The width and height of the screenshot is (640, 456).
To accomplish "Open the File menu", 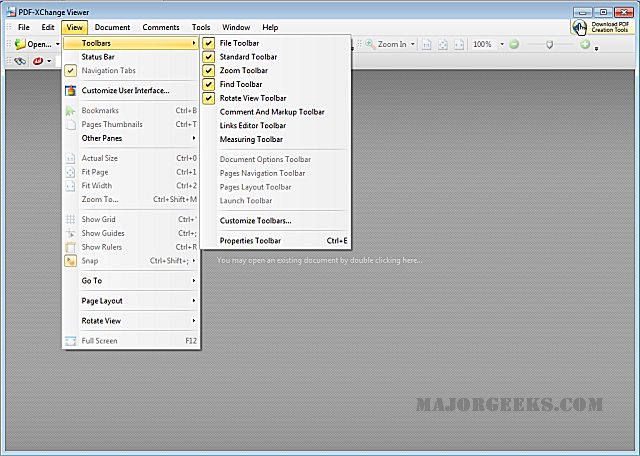I will pos(24,27).
